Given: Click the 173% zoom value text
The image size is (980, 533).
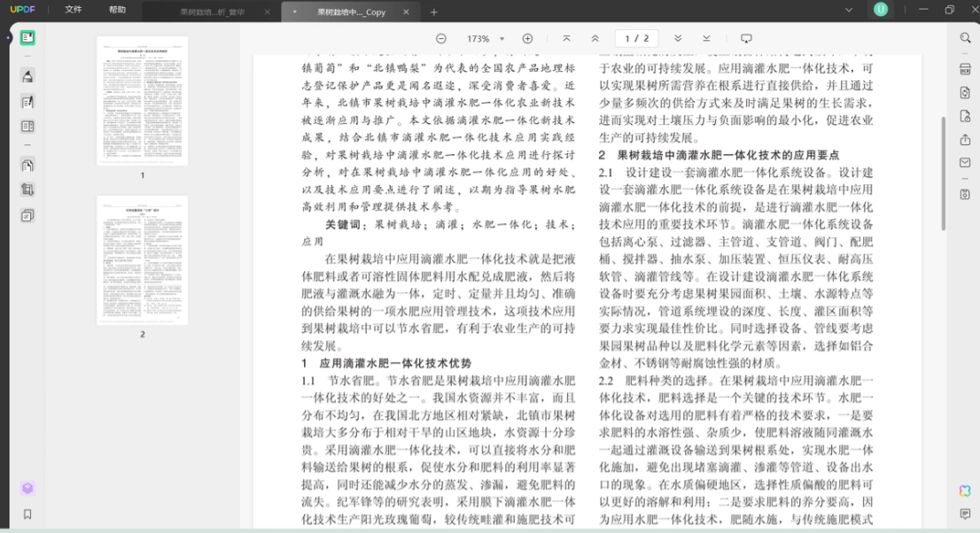Looking at the screenshot, I should point(478,39).
